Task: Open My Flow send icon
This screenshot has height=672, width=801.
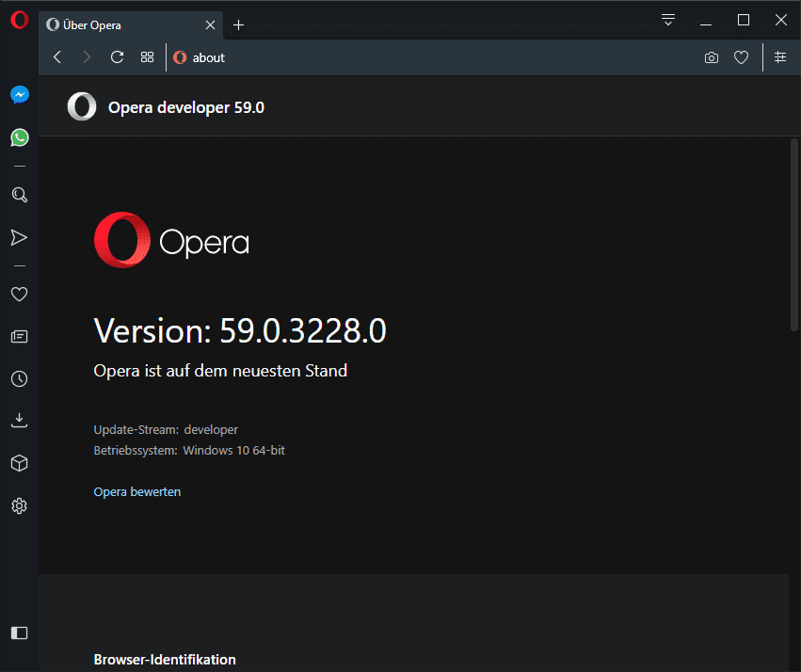Action: [x=19, y=237]
